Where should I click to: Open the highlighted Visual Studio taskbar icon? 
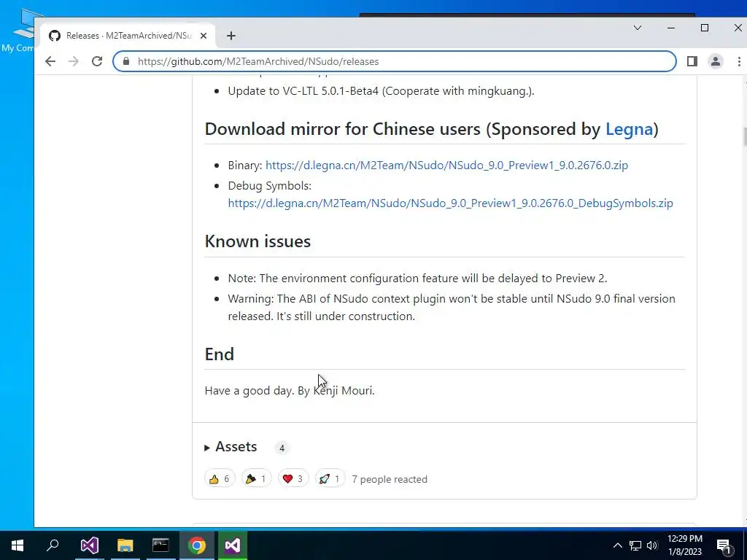233,545
